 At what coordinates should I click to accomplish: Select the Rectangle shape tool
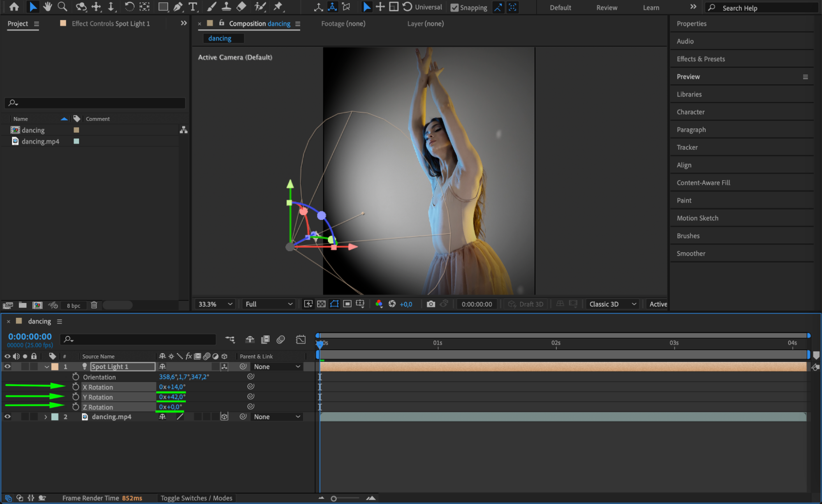click(x=163, y=7)
